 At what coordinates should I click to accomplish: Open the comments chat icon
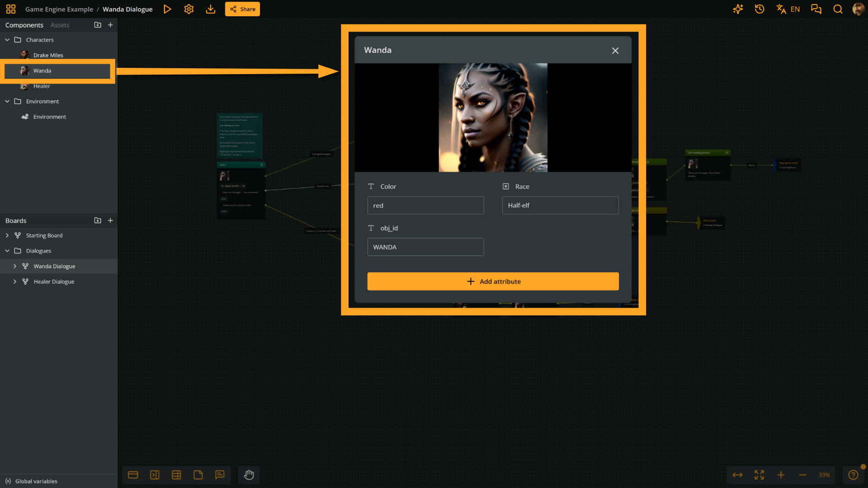tap(816, 9)
